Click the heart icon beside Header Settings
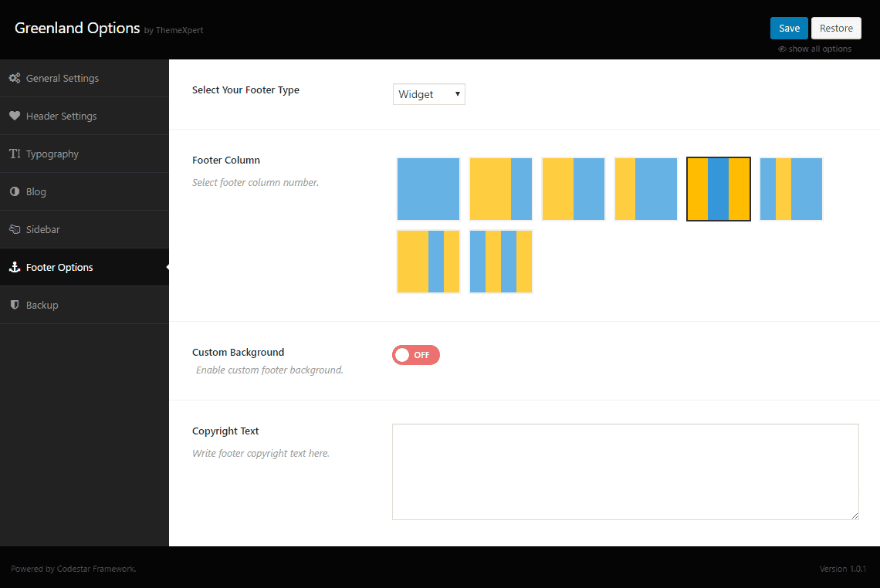This screenshot has width=880, height=588. click(x=15, y=116)
